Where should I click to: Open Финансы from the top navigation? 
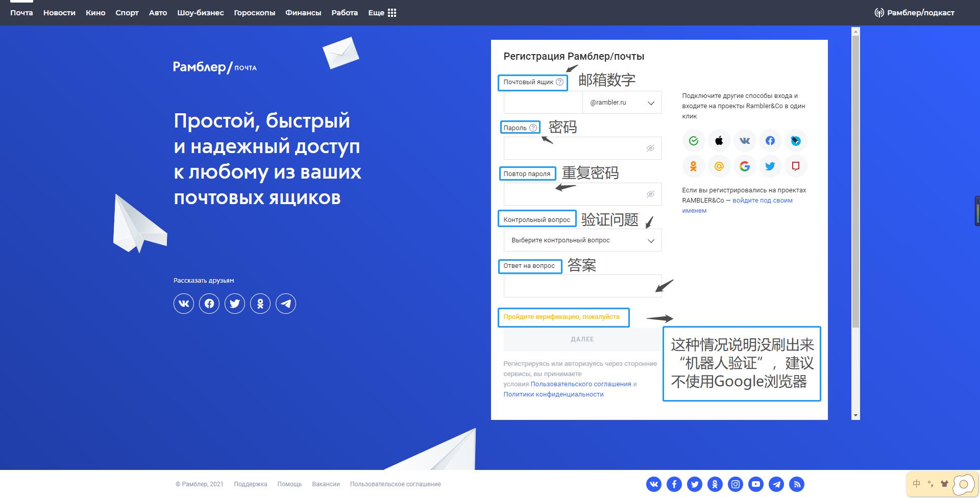point(303,13)
